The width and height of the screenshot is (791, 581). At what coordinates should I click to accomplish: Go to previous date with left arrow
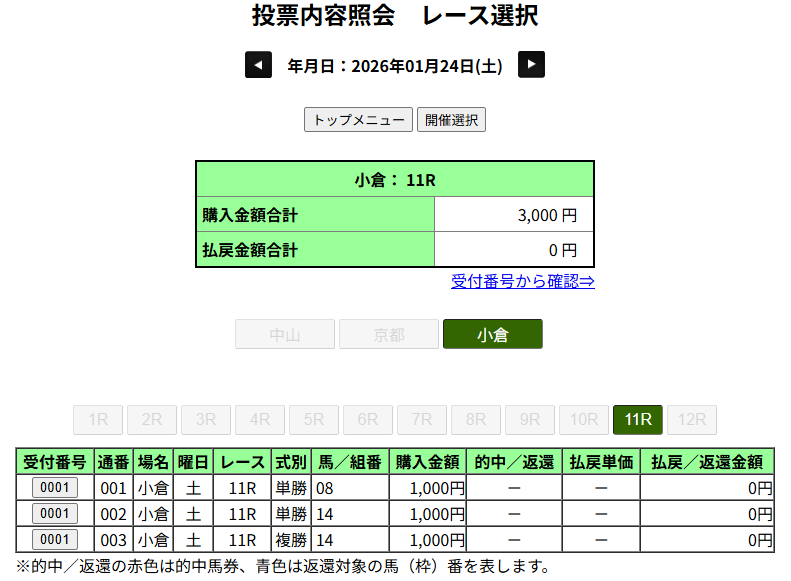coord(258,66)
